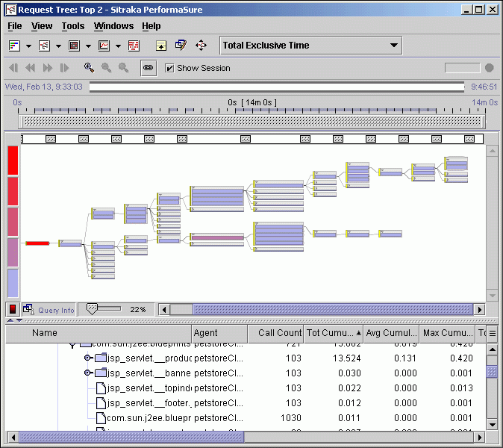Click the stacked windows toolbar icon

click(181, 46)
